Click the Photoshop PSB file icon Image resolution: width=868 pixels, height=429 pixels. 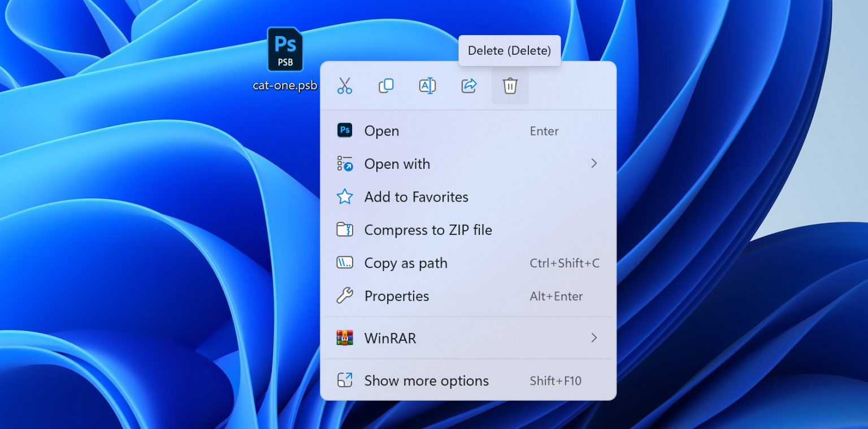285,50
